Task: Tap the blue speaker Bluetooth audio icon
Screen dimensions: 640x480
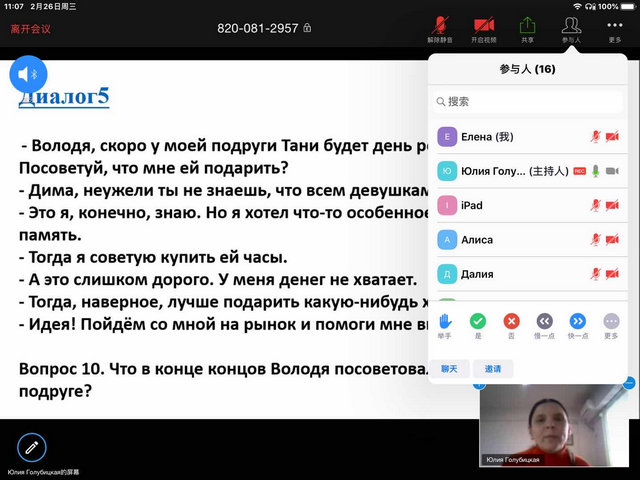Action: [x=31, y=74]
